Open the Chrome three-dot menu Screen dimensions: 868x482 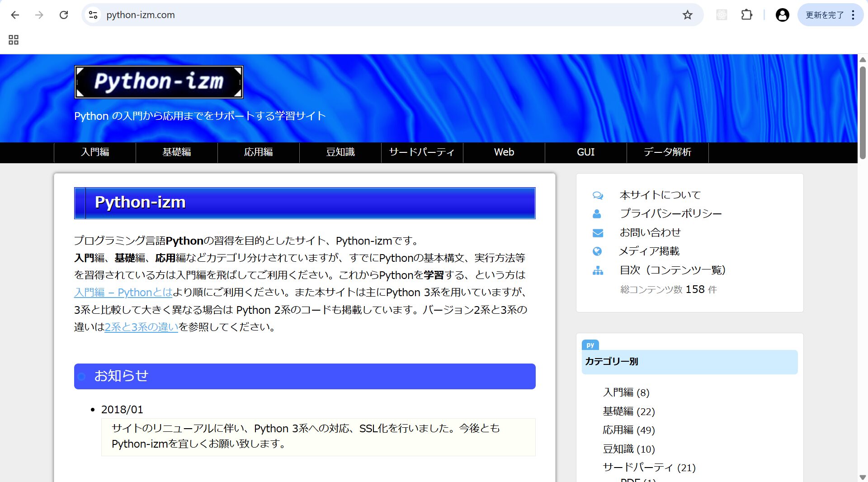[853, 15]
